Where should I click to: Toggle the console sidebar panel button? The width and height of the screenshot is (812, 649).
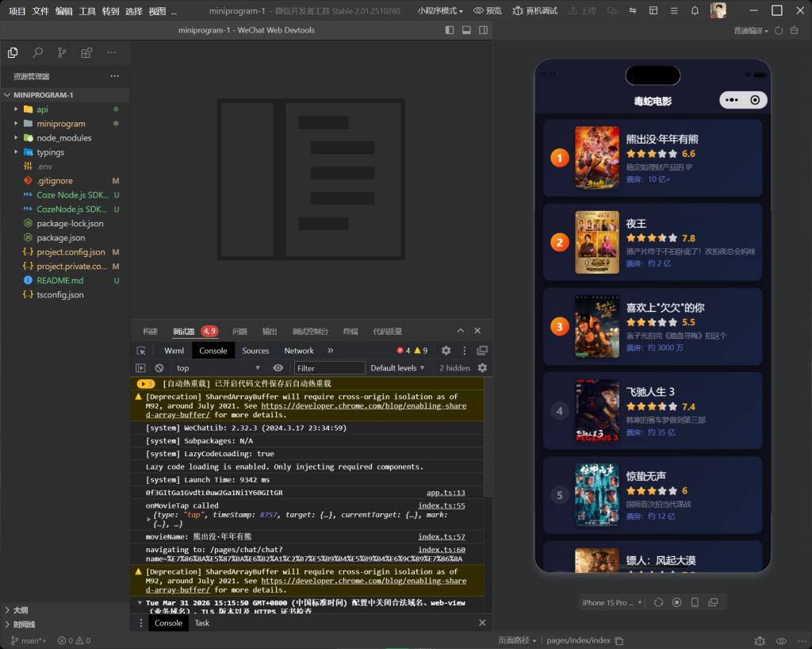click(x=140, y=368)
